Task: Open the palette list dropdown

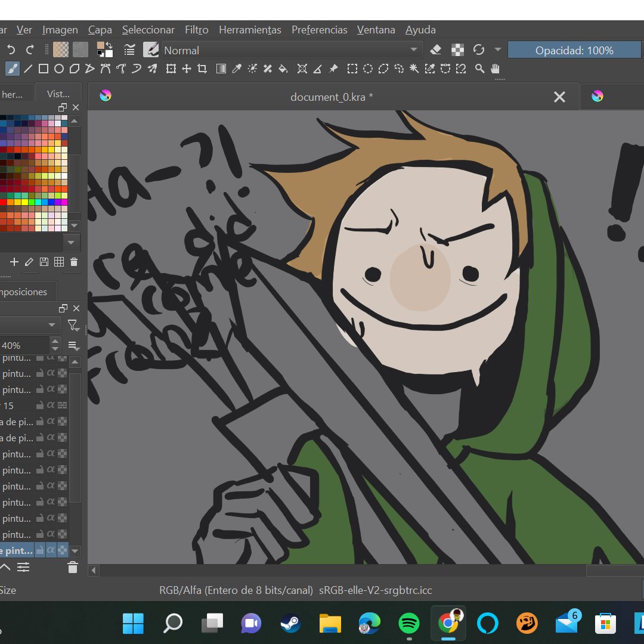Action: click(71, 242)
